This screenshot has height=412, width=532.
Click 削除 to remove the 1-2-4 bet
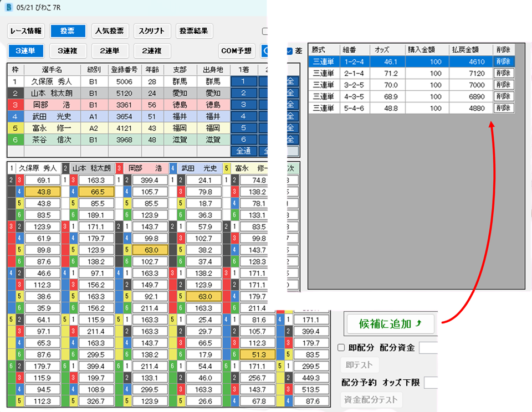tap(503, 61)
